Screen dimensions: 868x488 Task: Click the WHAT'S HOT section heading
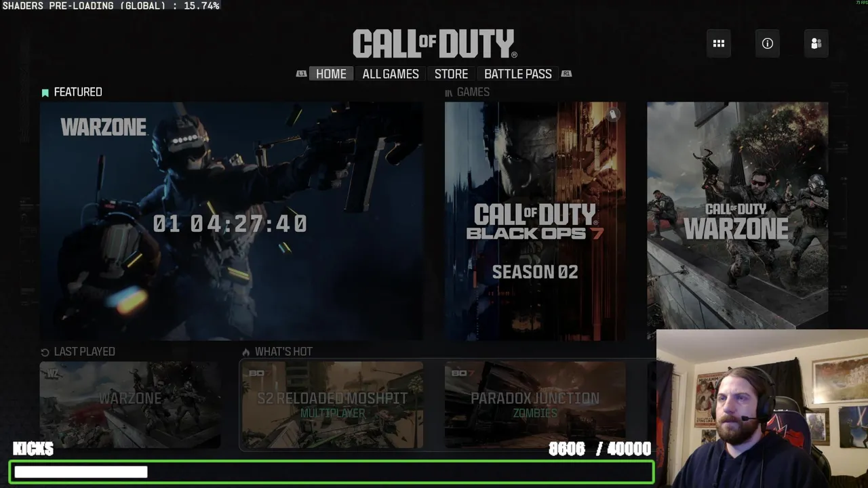[283, 352]
